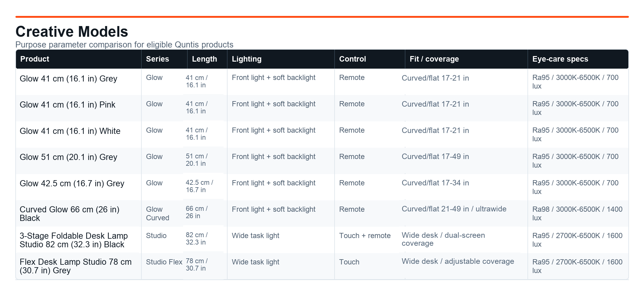Image resolution: width=644 pixels, height=296 pixels.
Task: Click eye-care specs of Glow 41 cm Grey
Action: coord(575,82)
